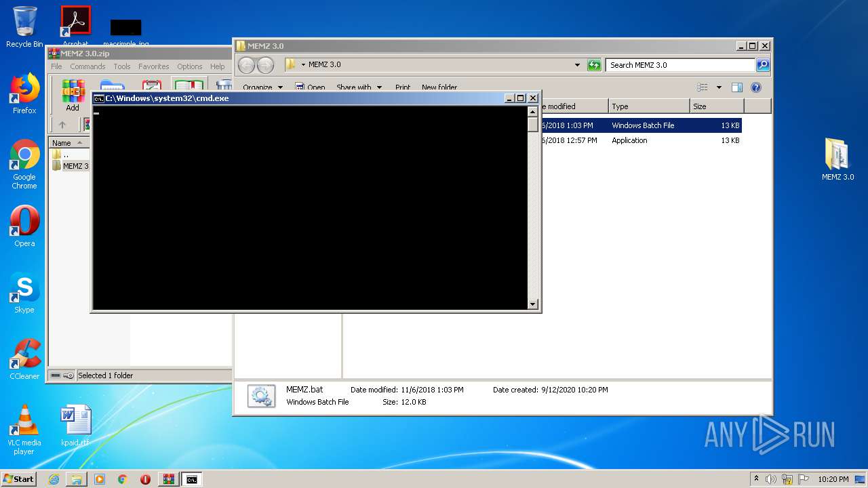Click the green refresh button in Explorer

[x=594, y=65]
